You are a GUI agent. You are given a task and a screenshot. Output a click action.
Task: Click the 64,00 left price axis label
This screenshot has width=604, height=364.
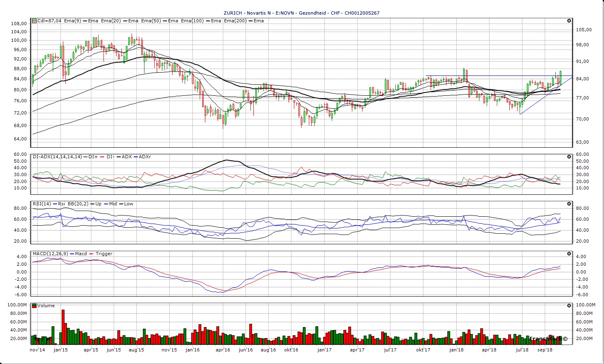pyautogui.click(x=20, y=139)
